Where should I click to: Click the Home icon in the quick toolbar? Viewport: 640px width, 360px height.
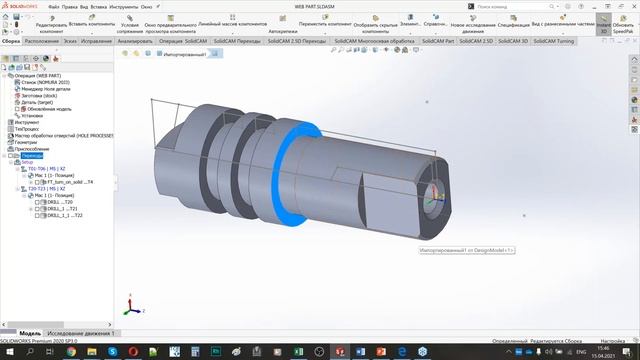tap(5, 17)
